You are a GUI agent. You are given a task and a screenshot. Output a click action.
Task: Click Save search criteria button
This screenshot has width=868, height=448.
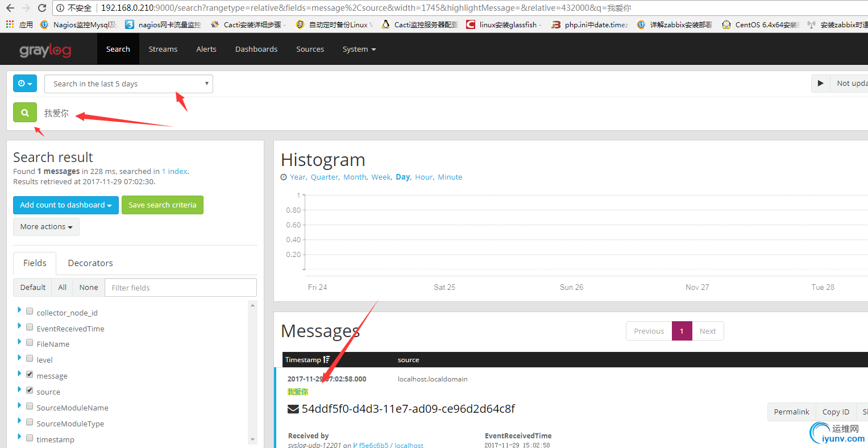163,205
